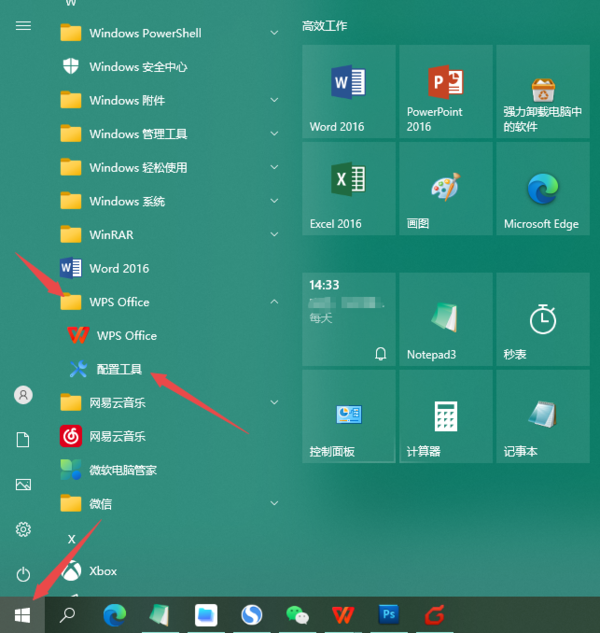This screenshot has width=600, height=633.
Task: Select the Windows 轻松使用 folder entry
Action: (170, 167)
